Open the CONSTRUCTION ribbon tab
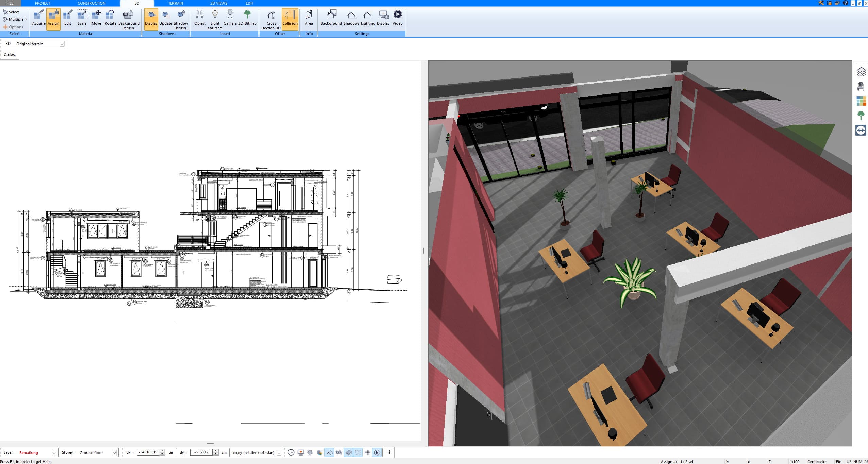This screenshot has height=464, width=868. click(x=91, y=3)
